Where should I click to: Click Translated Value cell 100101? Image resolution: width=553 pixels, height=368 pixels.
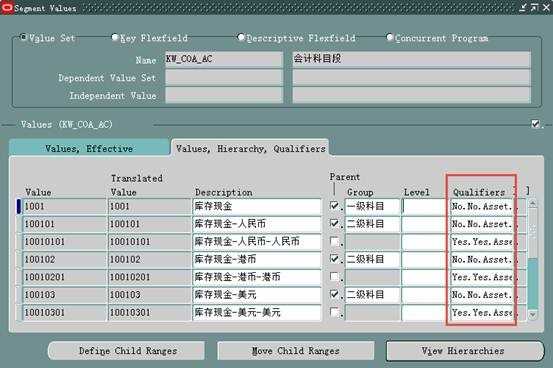[x=150, y=224]
